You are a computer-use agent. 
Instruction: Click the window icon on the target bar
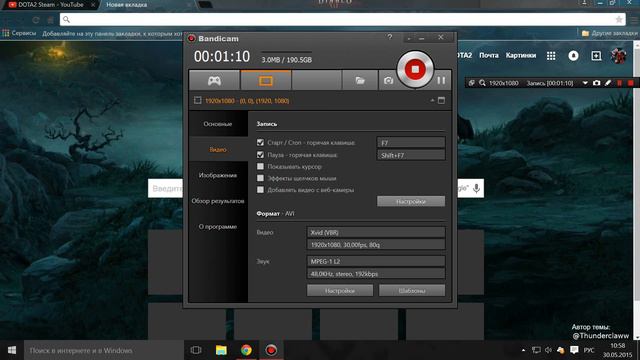point(441,100)
